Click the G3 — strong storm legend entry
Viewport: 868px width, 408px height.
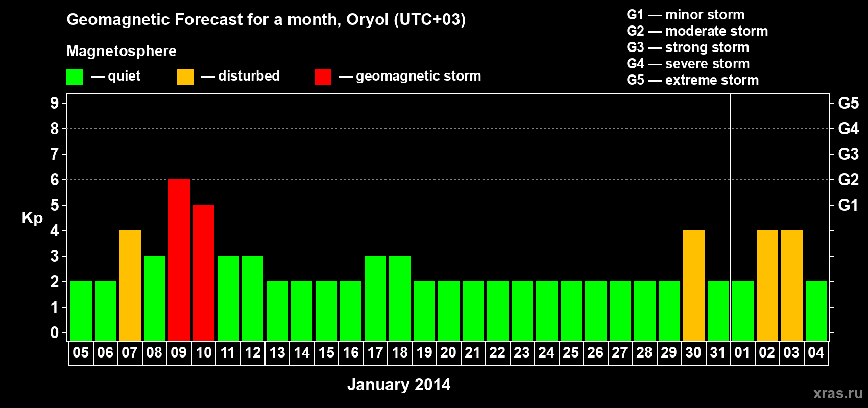point(688,47)
